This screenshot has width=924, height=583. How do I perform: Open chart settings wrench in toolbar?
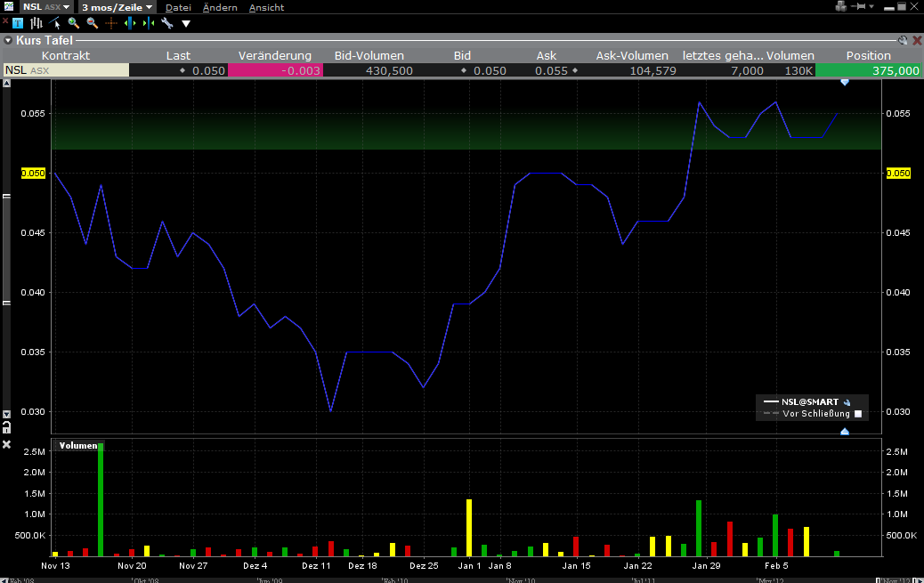pyautogui.click(x=166, y=23)
